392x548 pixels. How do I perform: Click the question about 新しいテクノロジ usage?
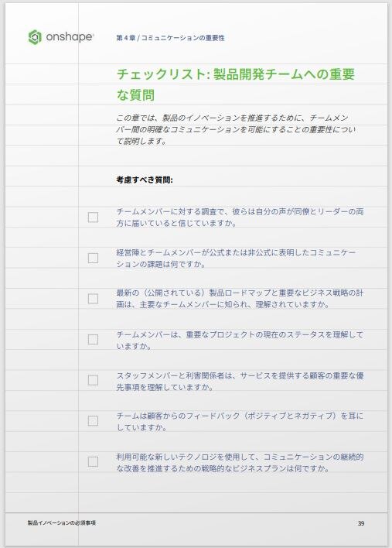click(x=240, y=462)
